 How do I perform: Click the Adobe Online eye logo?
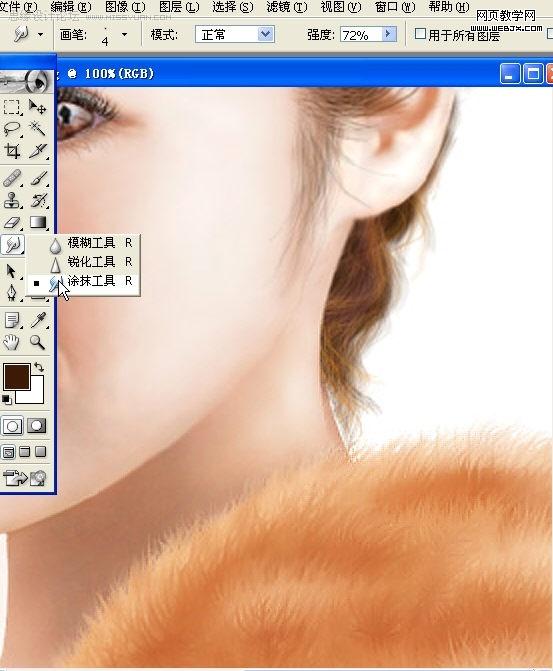pos(27,81)
